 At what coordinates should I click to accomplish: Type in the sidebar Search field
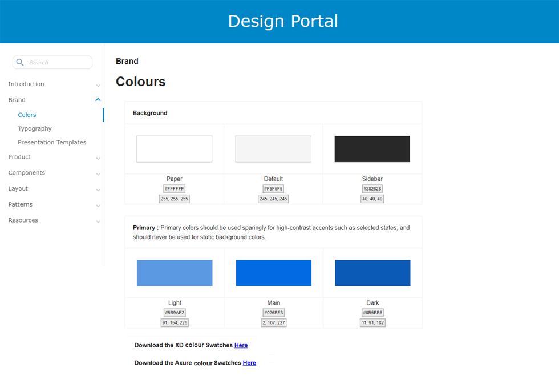point(57,63)
